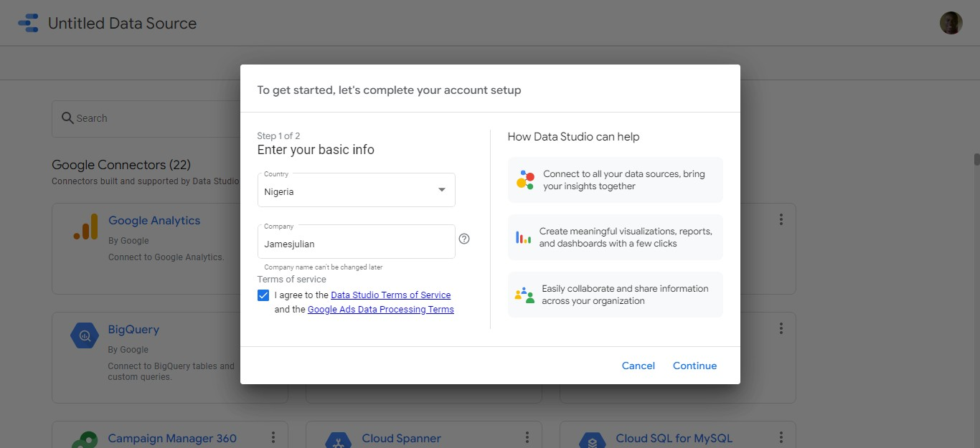Click the collaborate people icon
The image size is (980, 448).
(524, 295)
